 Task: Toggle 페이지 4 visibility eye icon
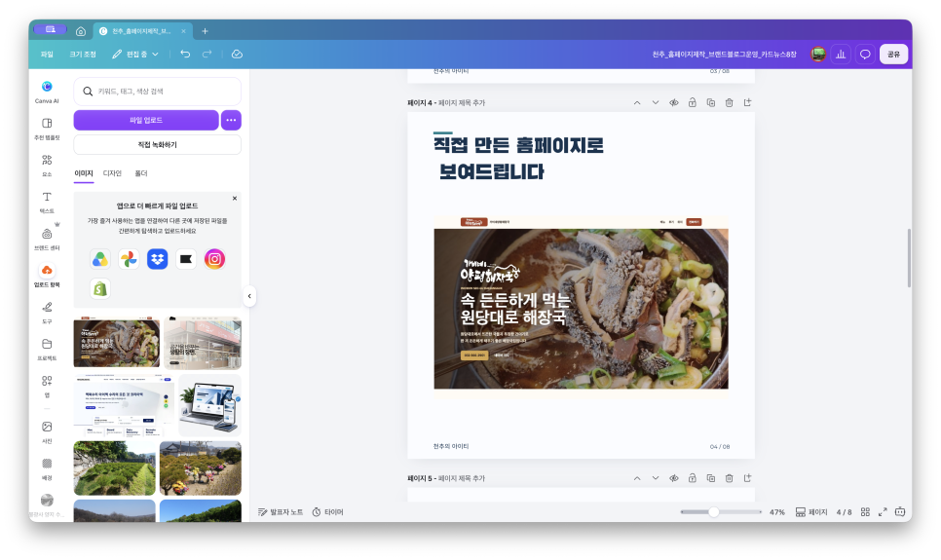pyautogui.click(x=674, y=102)
